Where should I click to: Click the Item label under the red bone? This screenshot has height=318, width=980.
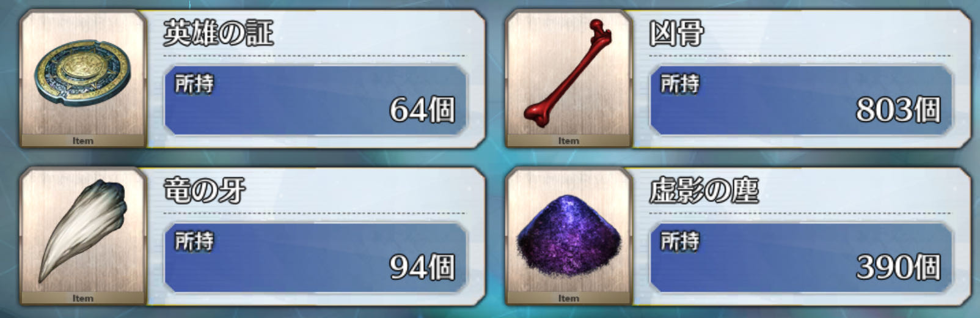569,141
